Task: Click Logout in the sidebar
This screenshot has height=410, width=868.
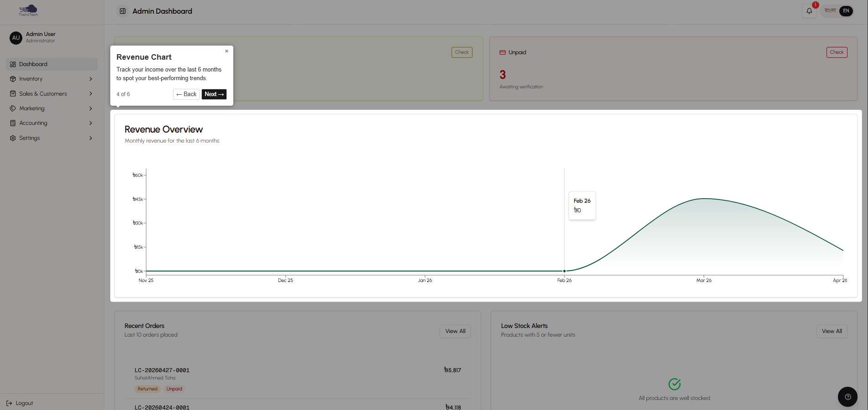Action: pos(20,403)
